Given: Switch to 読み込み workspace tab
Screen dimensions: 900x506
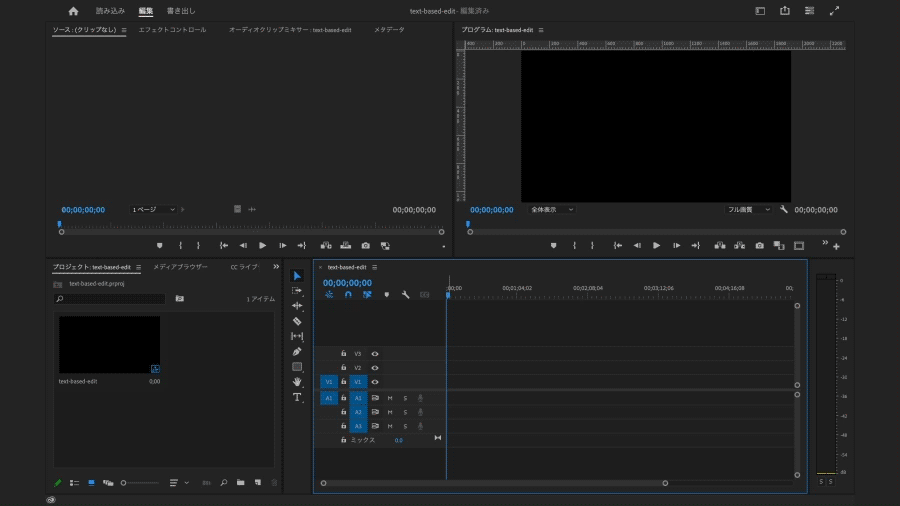Looking at the screenshot, I should click(110, 11).
